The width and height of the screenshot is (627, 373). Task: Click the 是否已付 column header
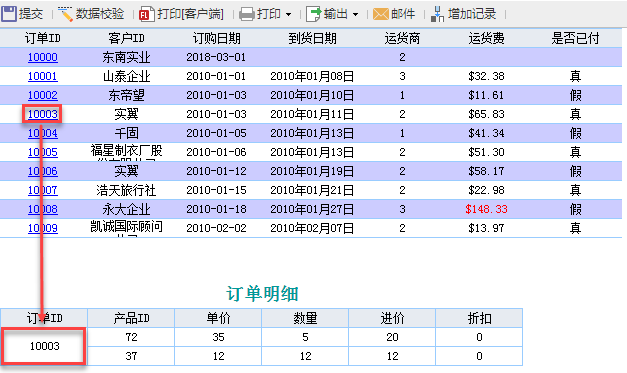(575, 38)
